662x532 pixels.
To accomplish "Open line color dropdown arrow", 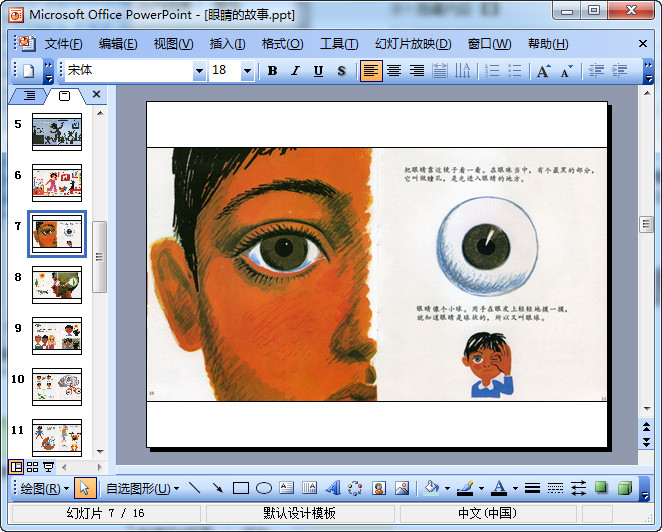I will (x=481, y=489).
